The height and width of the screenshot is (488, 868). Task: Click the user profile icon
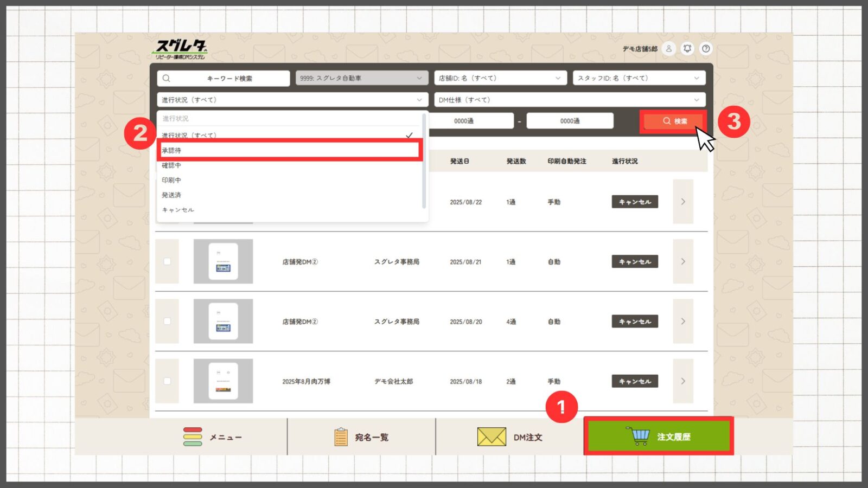669,49
